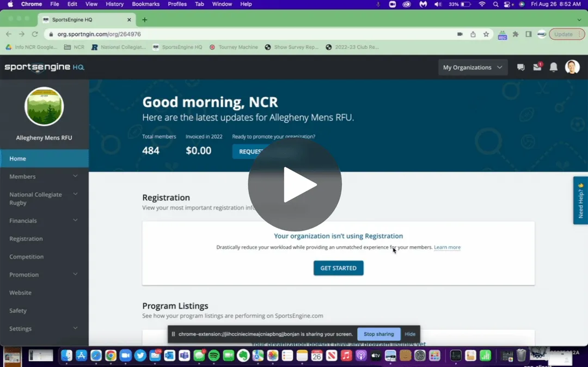This screenshot has height=367, width=588.
Task: Open the Extensions puzzle piece icon
Action: pyautogui.click(x=516, y=34)
